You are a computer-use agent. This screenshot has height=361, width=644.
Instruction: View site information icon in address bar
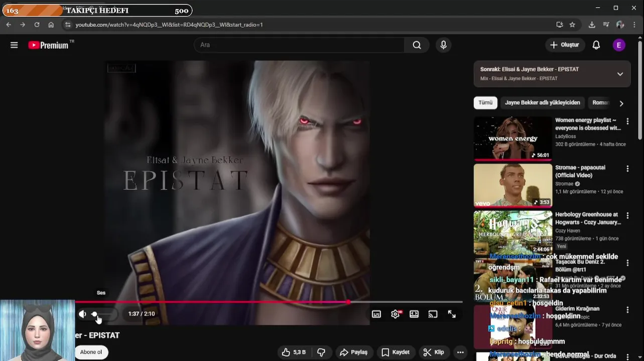(x=68, y=25)
